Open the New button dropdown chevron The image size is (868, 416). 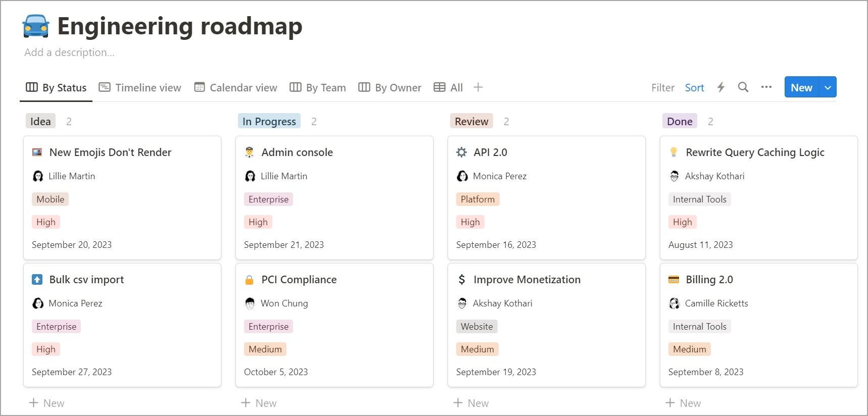[x=828, y=87]
